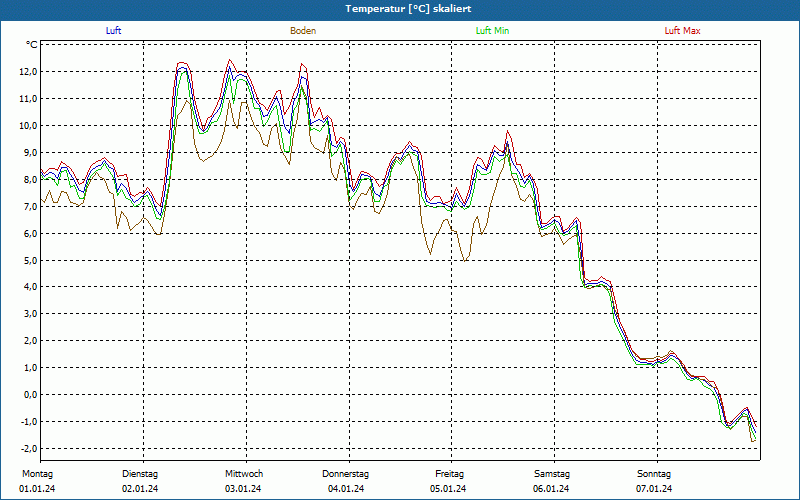Click the 8,0 y-axis value
The width and height of the screenshot is (800, 500).
coord(31,180)
